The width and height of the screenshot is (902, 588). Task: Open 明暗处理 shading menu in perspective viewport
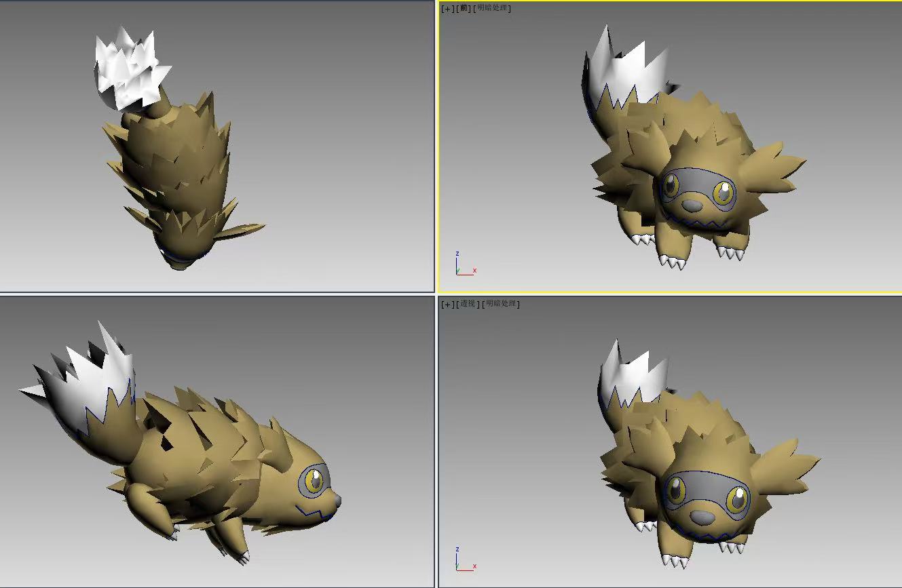pyautogui.click(x=502, y=304)
